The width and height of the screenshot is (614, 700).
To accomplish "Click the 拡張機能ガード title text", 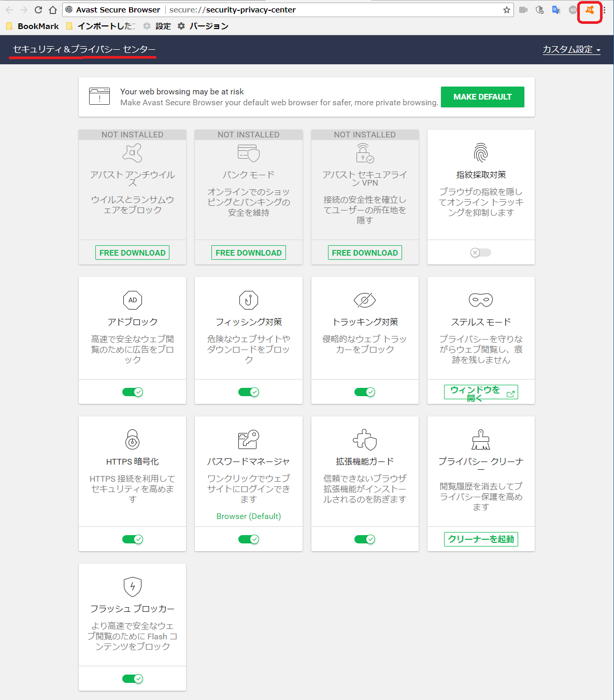I will click(365, 461).
